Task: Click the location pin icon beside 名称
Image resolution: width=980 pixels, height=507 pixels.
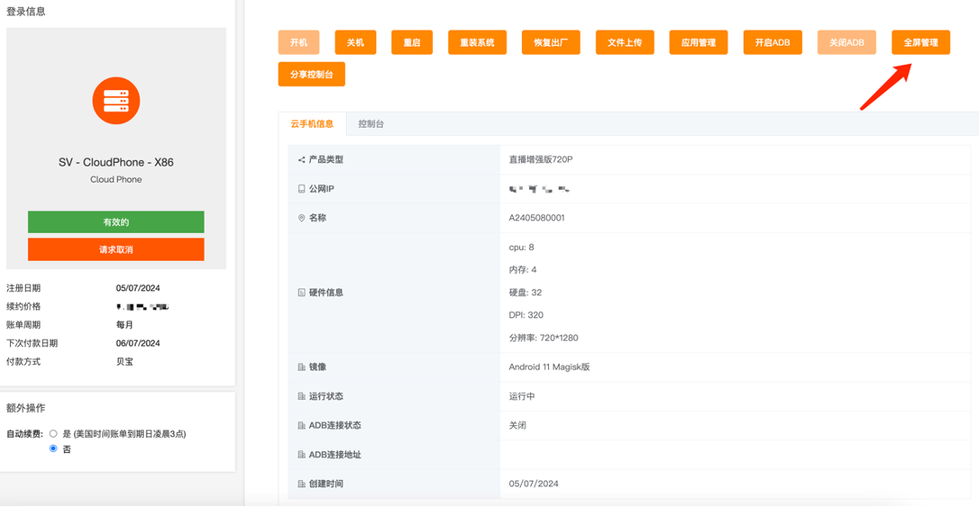Action: (302, 218)
